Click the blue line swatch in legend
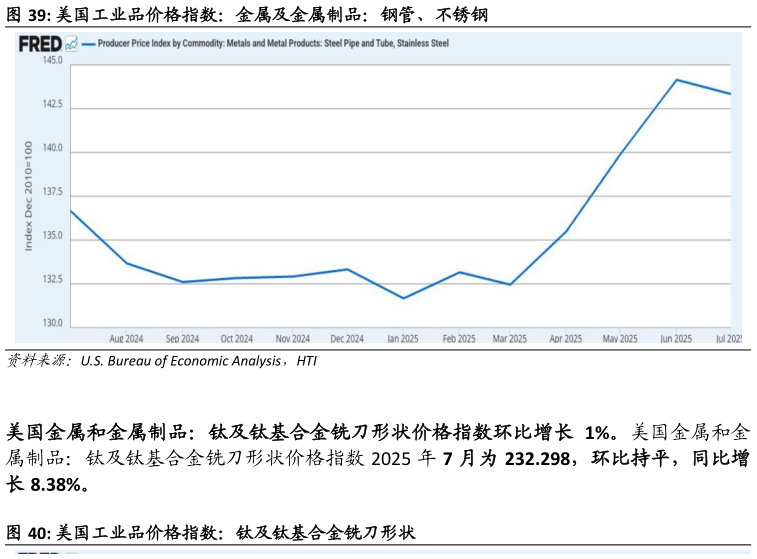The image size is (757, 559). 88,44
